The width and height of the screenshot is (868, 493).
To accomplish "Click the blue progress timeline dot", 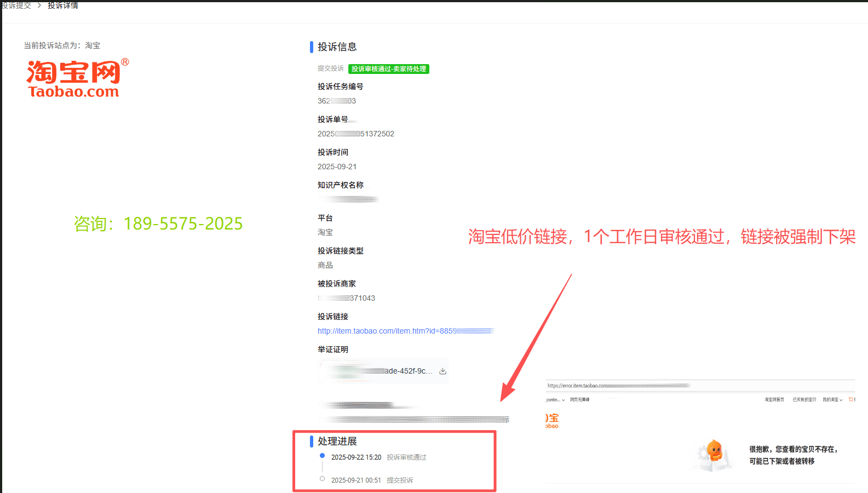I will 322,456.
